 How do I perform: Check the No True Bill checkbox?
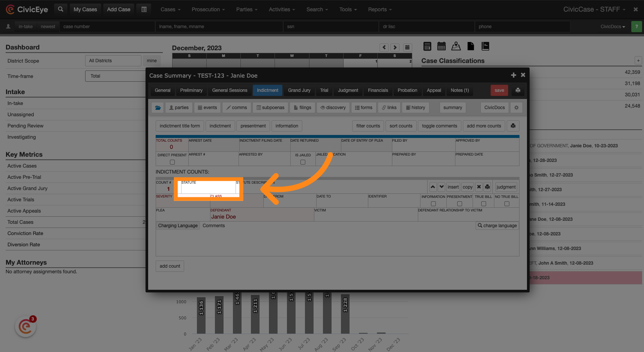tap(507, 204)
